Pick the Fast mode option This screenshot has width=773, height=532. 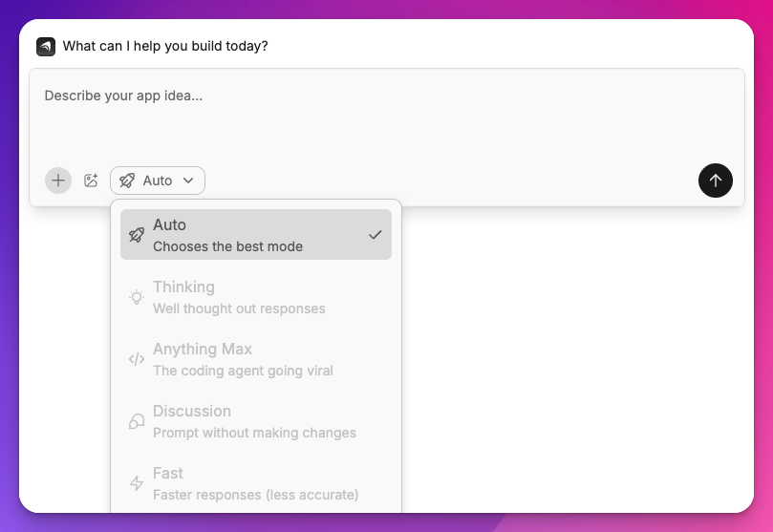[256, 482]
